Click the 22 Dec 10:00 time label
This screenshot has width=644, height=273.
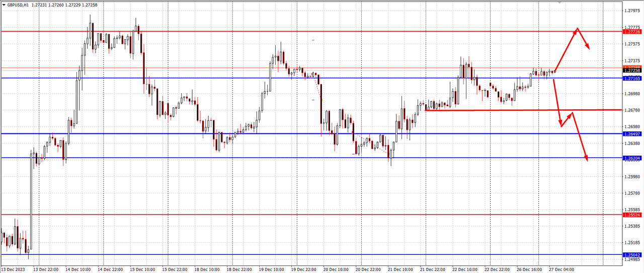coord(464,269)
